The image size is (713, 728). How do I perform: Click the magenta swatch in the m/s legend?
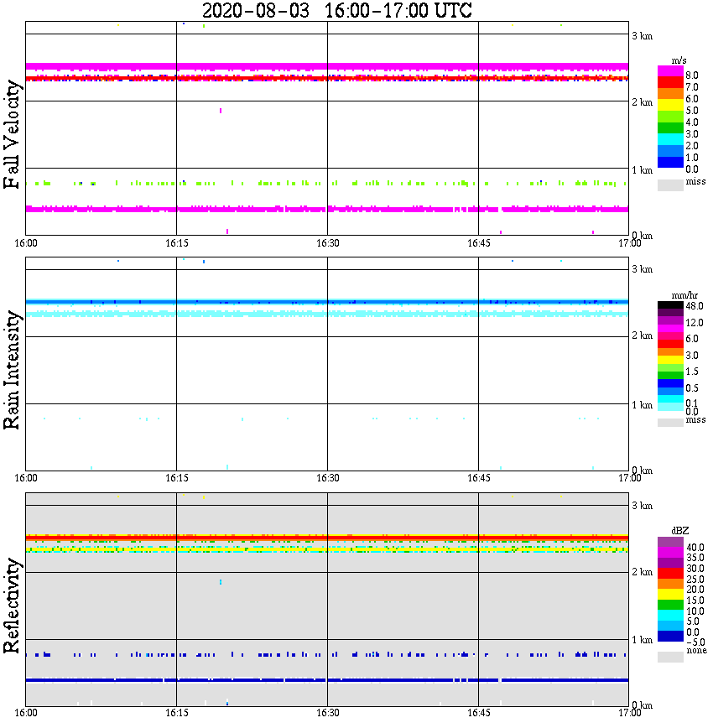(670, 71)
